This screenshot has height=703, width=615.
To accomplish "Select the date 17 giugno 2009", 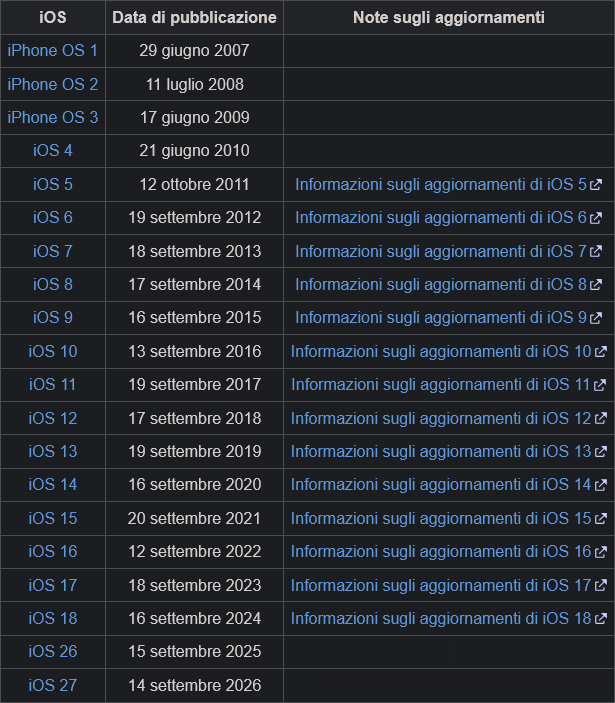I will pos(195,117).
